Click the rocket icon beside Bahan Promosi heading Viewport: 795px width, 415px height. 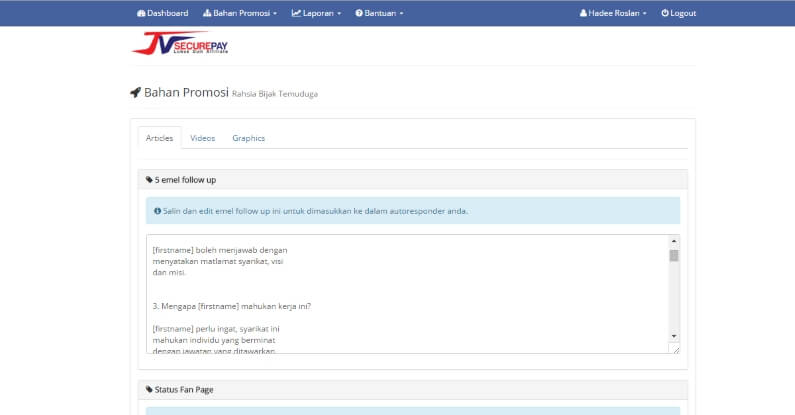pos(135,92)
